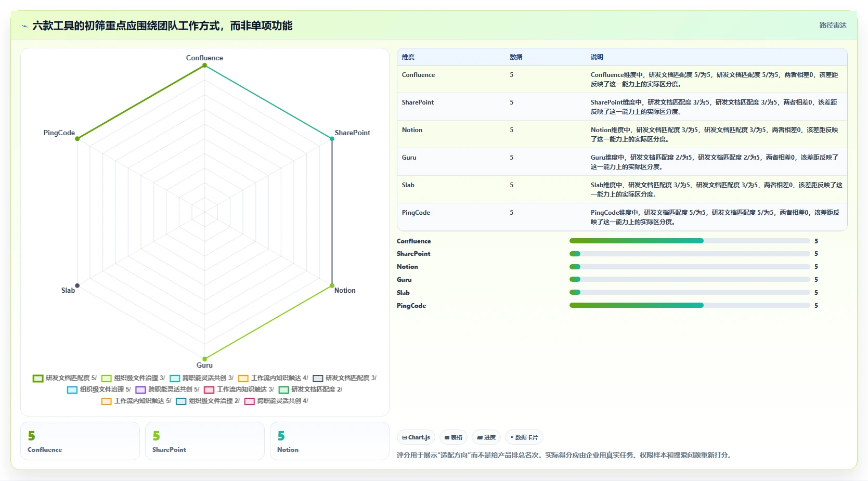Open the Notion score card
Screen dimensions: 868x481
pyautogui.click(x=330, y=441)
